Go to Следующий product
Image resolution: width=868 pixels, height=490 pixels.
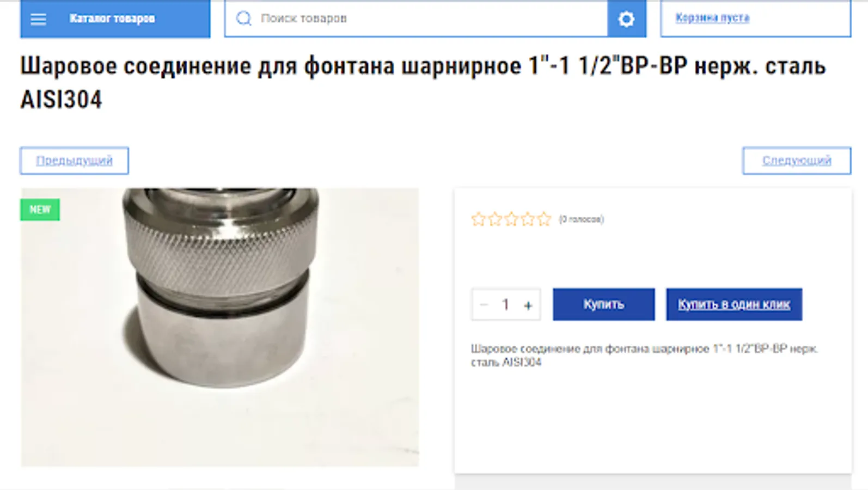point(797,161)
